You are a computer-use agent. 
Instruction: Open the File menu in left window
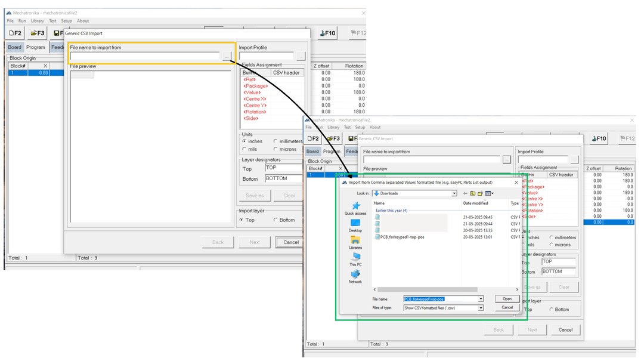point(10,21)
